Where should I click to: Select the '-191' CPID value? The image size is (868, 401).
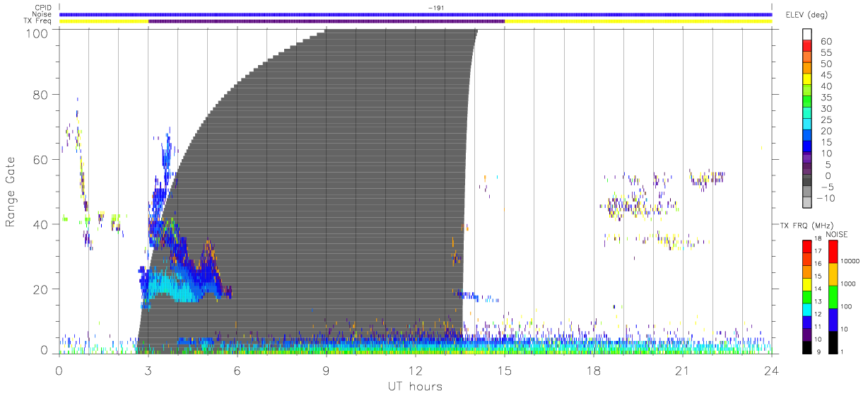coord(435,7)
